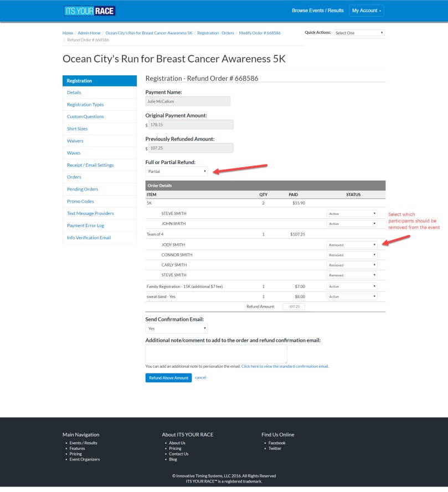
Task: Click Admin Home breadcrumb link
Action: [x=89, y=33]
